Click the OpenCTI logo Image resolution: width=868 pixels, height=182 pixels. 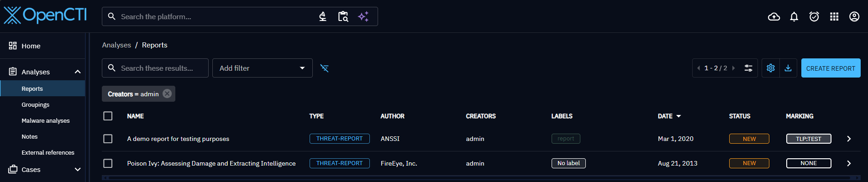45,15
